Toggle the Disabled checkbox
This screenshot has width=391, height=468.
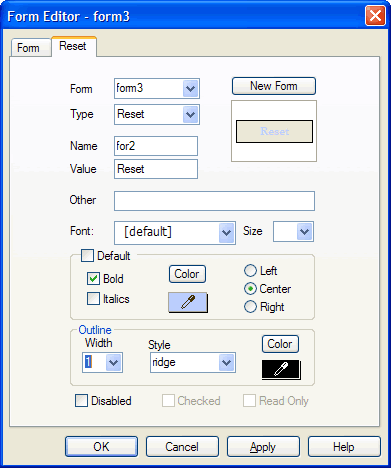click(x=82, y=401)
